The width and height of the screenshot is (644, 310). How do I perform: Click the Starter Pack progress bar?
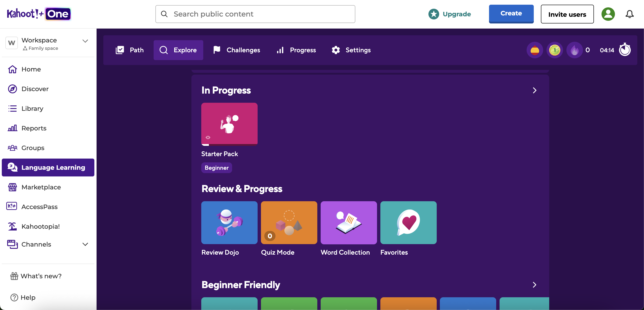click(229, 145)
